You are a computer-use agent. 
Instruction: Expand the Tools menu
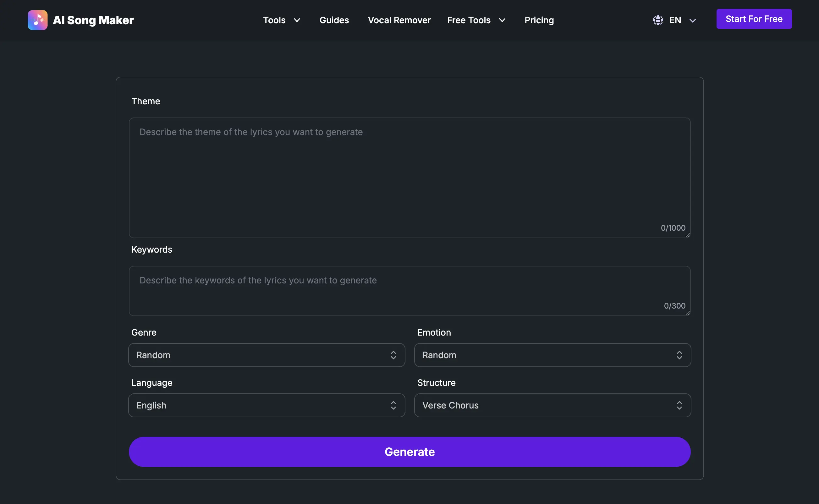click(282, 20)
